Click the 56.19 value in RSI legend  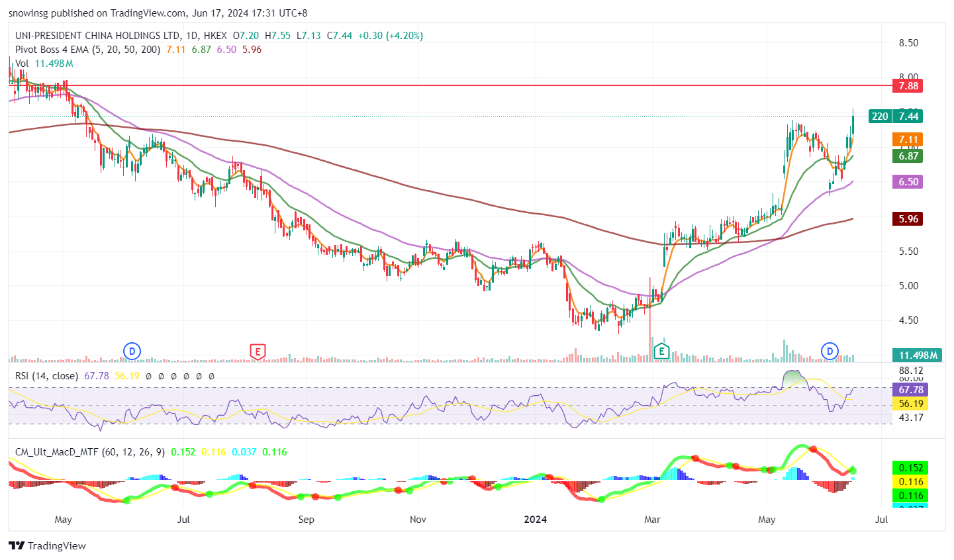point(127,375)
